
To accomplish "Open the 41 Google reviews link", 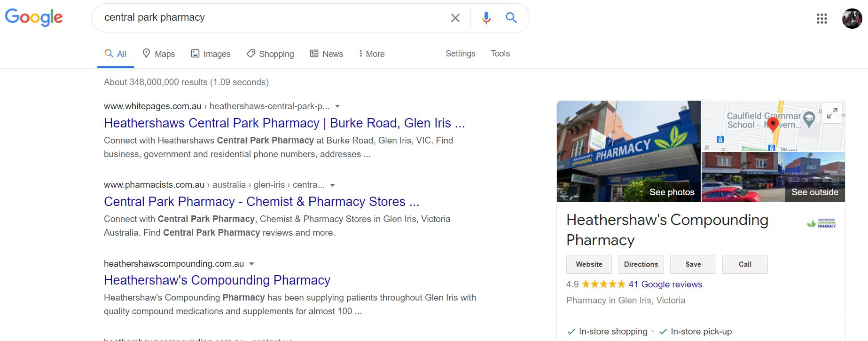I will click(x=665, y=284).
